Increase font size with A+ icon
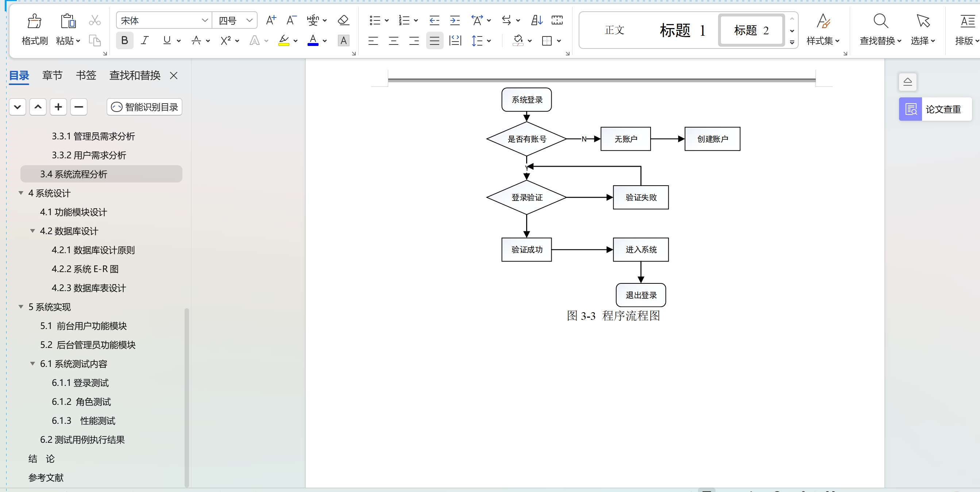 pos(271,20)
